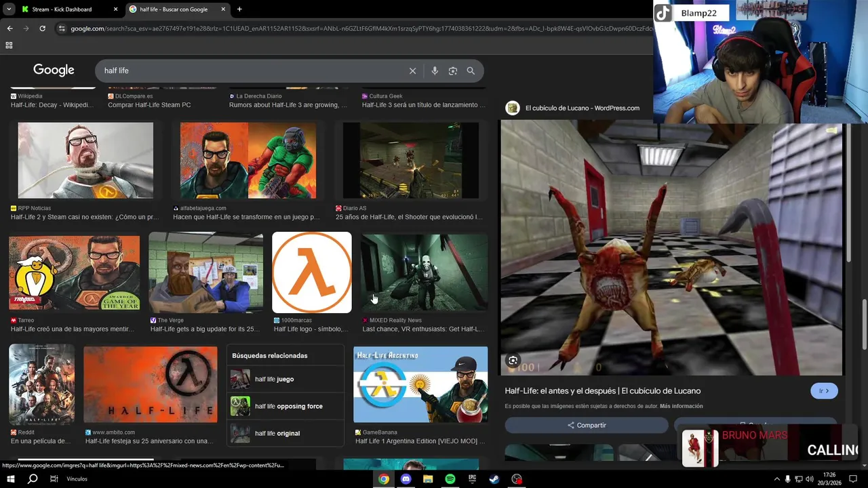868x488 pixels.
Task: Open Windows taskbar search
Action: tap(33, 479)
